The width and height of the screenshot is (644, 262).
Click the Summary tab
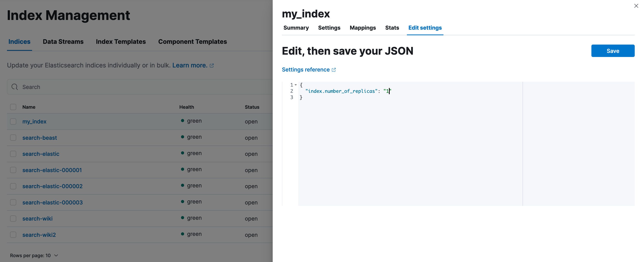tap(296, 27)
